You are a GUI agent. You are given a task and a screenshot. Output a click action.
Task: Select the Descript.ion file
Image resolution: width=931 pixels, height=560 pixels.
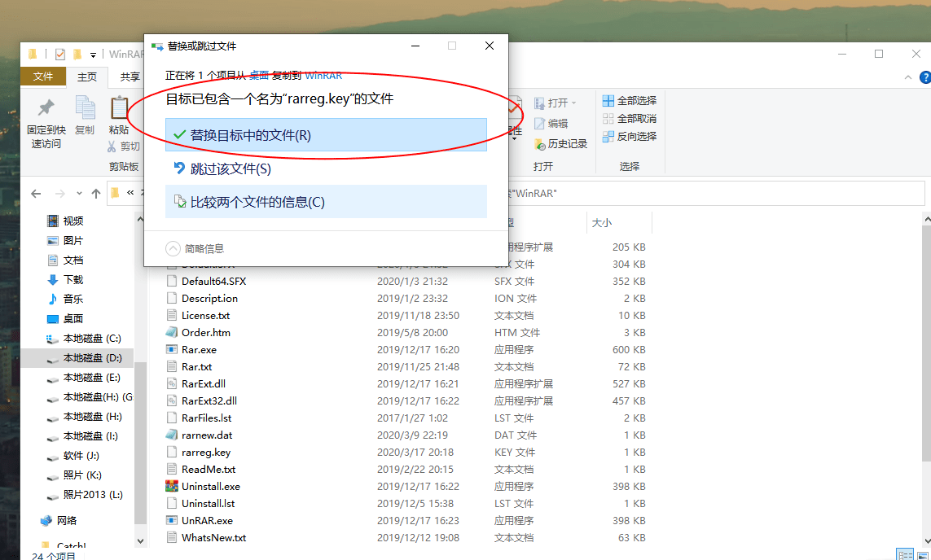click(x=209, y=299)
